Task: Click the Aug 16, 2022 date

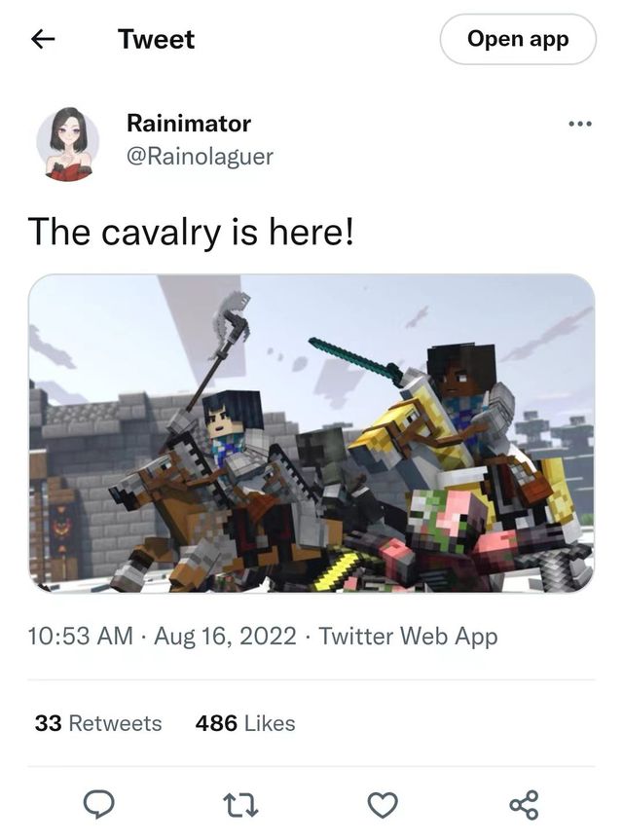Action: 225,637
